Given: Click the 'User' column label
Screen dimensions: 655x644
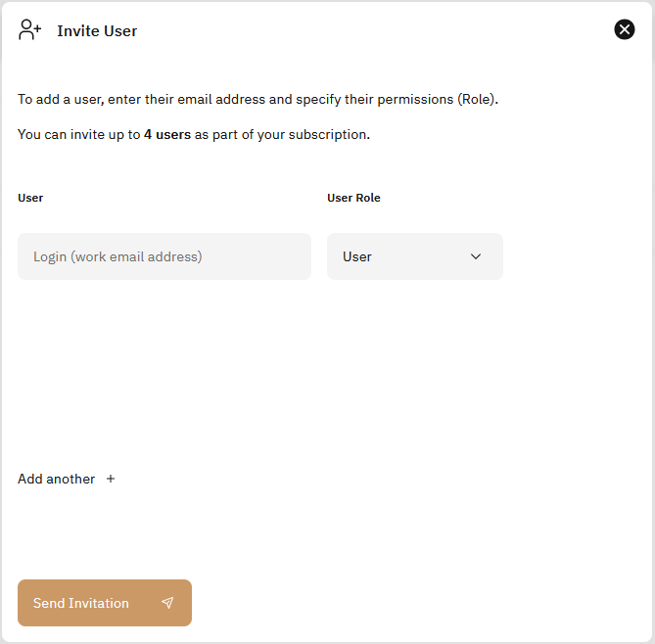Looking at the screenshot, I should pyautogui.click(x=30, y=198).
